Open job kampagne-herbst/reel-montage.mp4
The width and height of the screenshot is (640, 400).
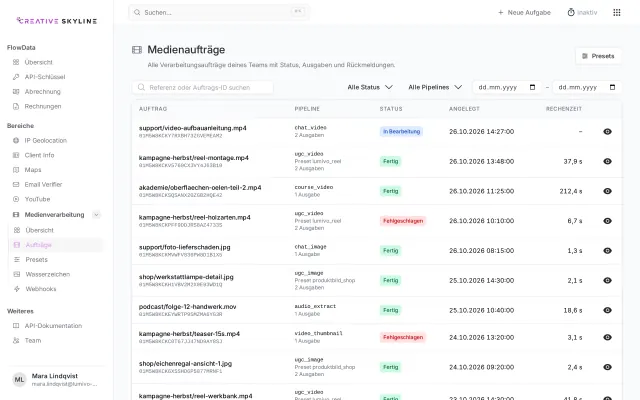click(x=193, y=158)
